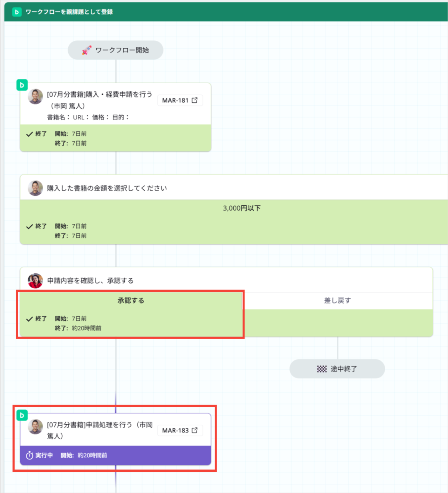The image size is (448, 493).
Task: Click the avatar on the MAR-181 card
Action: 35,96
